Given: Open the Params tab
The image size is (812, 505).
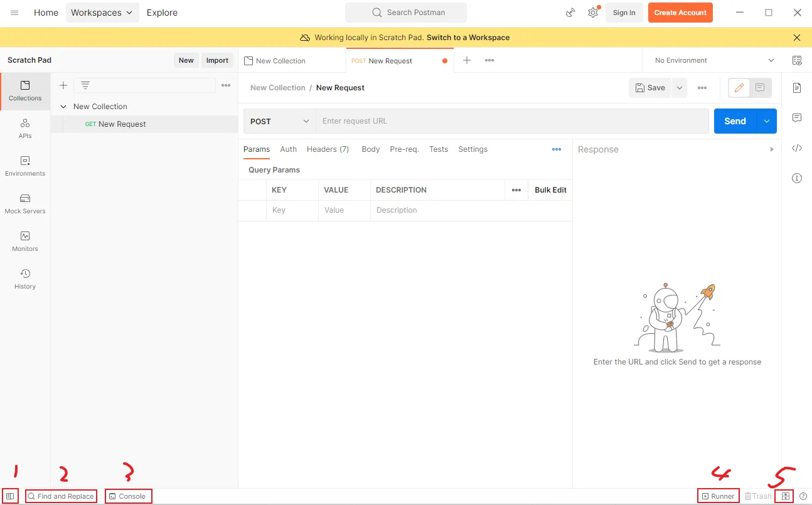Looking at the screenshot, I should coord(257,149).
